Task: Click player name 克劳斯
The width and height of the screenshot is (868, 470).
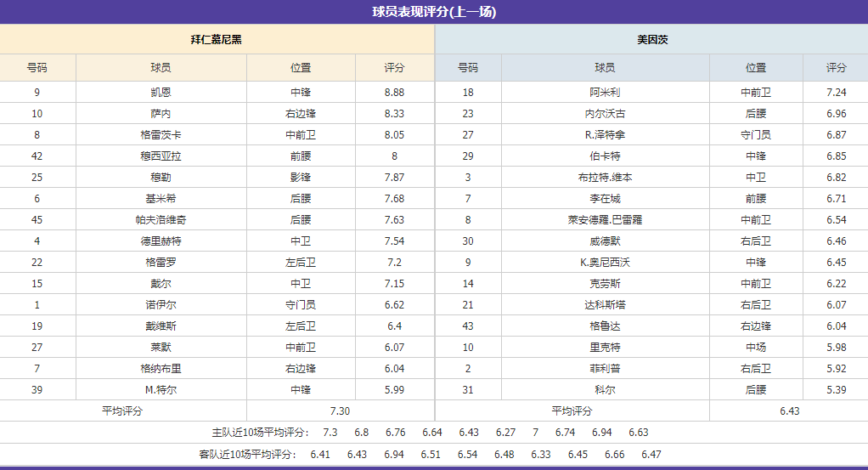Action: 605,283
